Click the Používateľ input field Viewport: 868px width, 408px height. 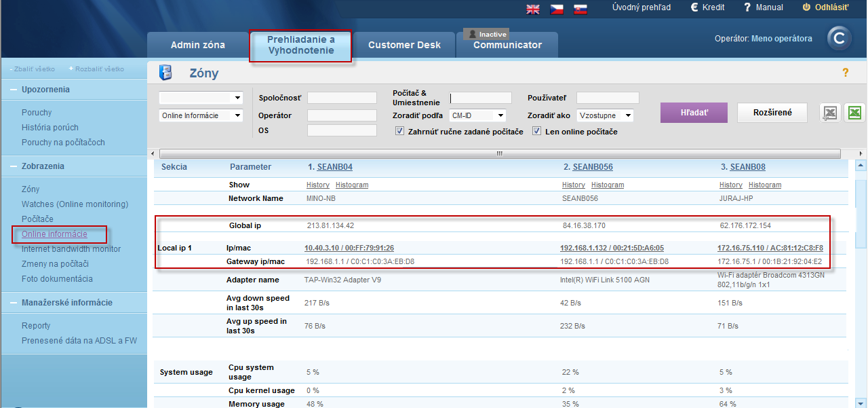(x=608, y=98)
